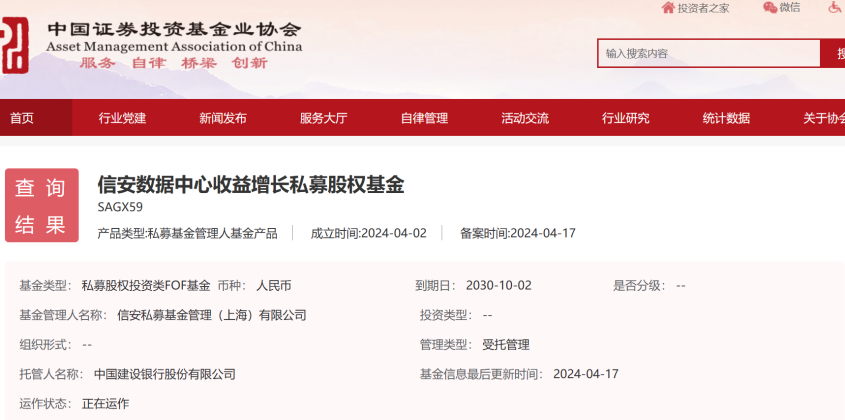Click the 基金信息最后更新时间 label
The height and width of the screenshot is (420, 845).
click(x=482, y=374)
